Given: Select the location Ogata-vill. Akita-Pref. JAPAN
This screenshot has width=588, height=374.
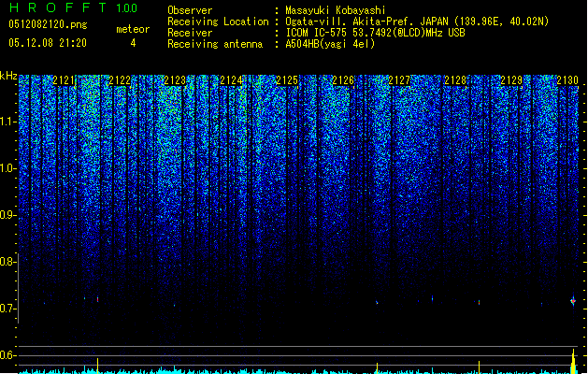Looking at the screenshot, I should click(367, 22).
